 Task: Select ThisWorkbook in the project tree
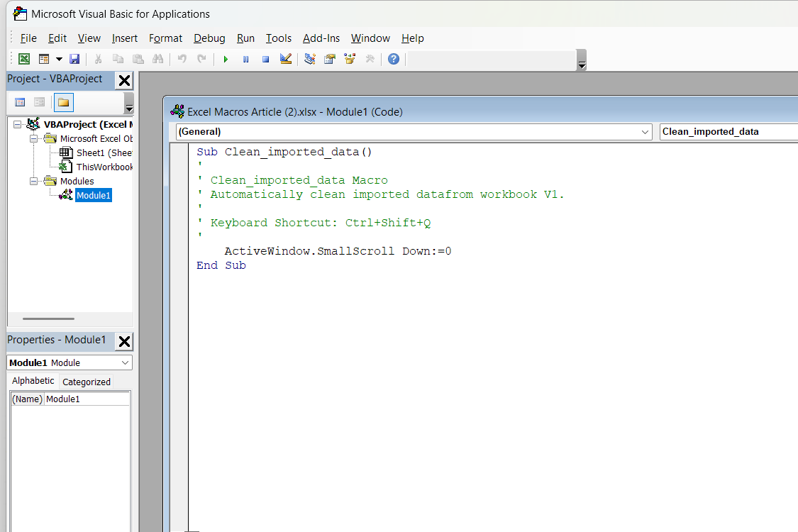pyautogui.click(x=104, y=167)
